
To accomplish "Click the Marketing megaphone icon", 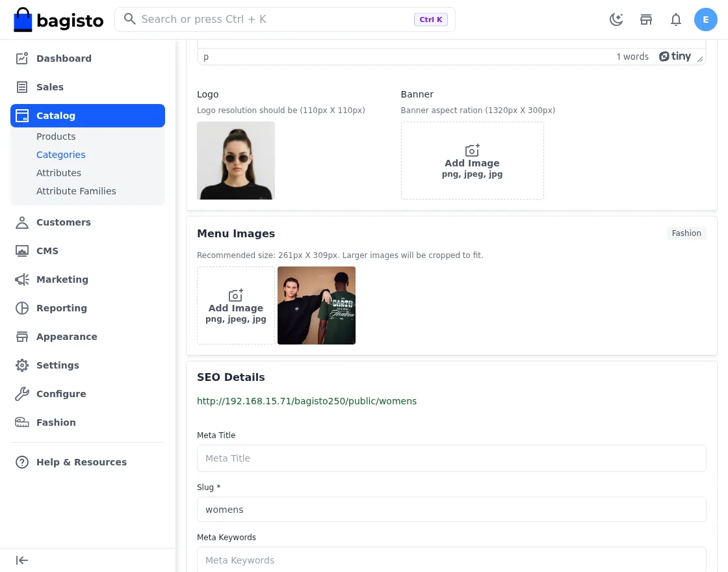I will [x=22, y=279].
